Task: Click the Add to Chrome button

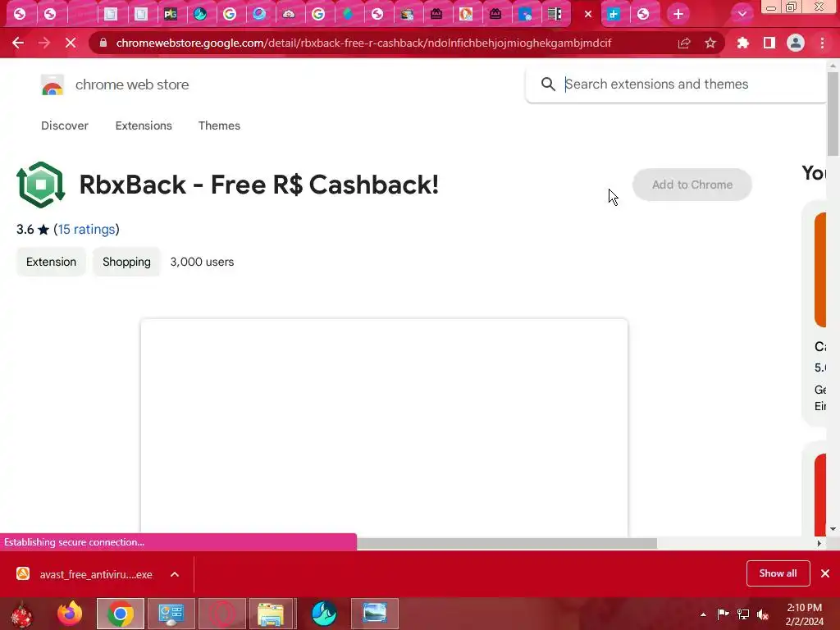Action: pyautogui.click(x=692, y=185)
